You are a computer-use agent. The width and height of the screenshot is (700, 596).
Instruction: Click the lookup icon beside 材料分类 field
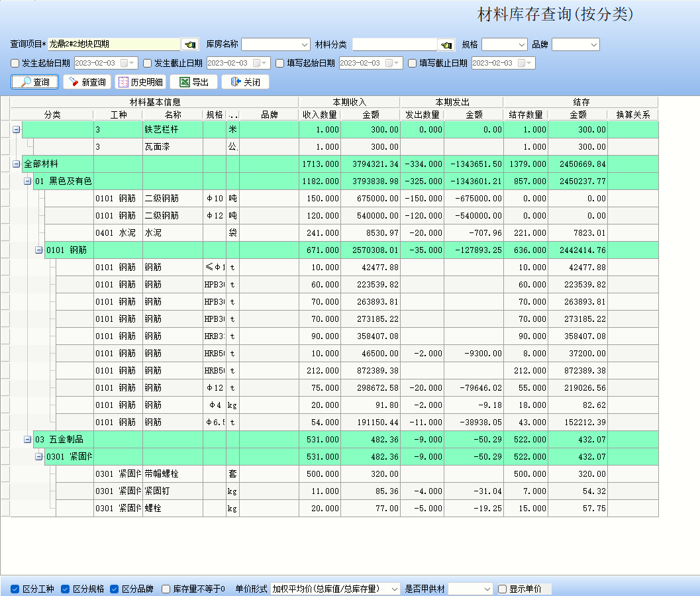pyautogui.click(x=446, y=44)
